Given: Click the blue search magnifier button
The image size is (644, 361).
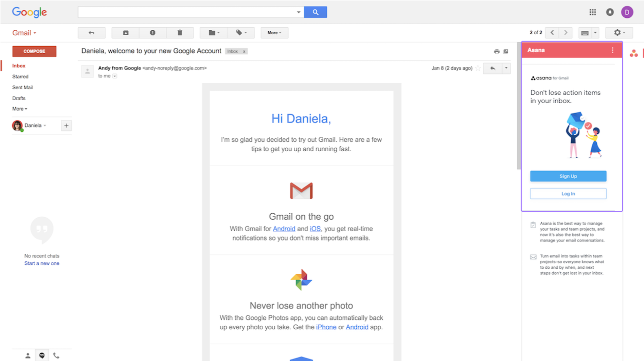Looking at the screenshot, I should tap(315, 12).
